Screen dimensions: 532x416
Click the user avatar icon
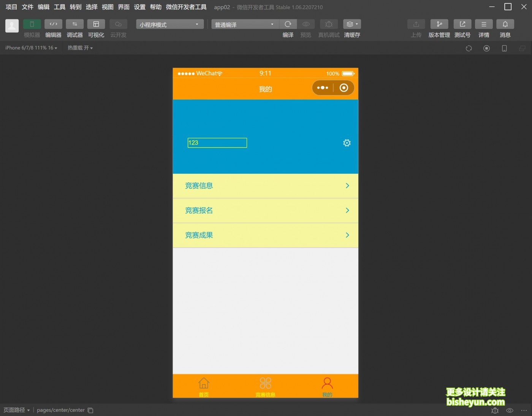pyautogui.click(x=12, y=26)
